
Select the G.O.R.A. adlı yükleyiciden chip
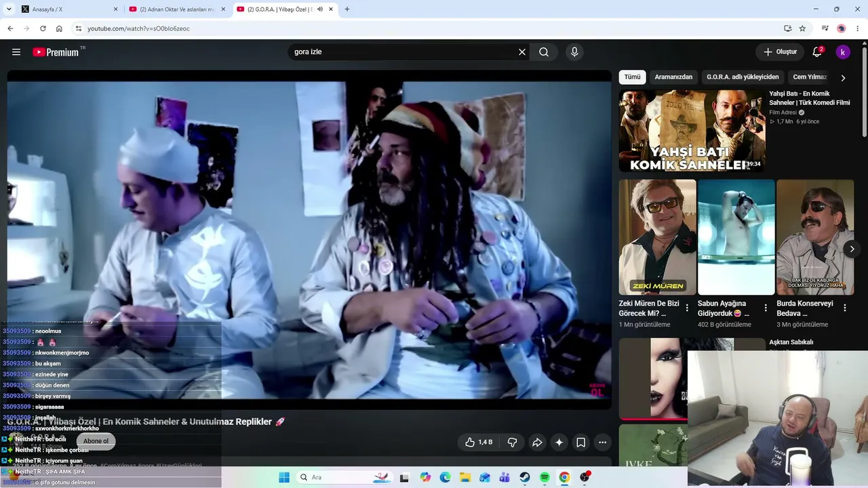[743, 77]
